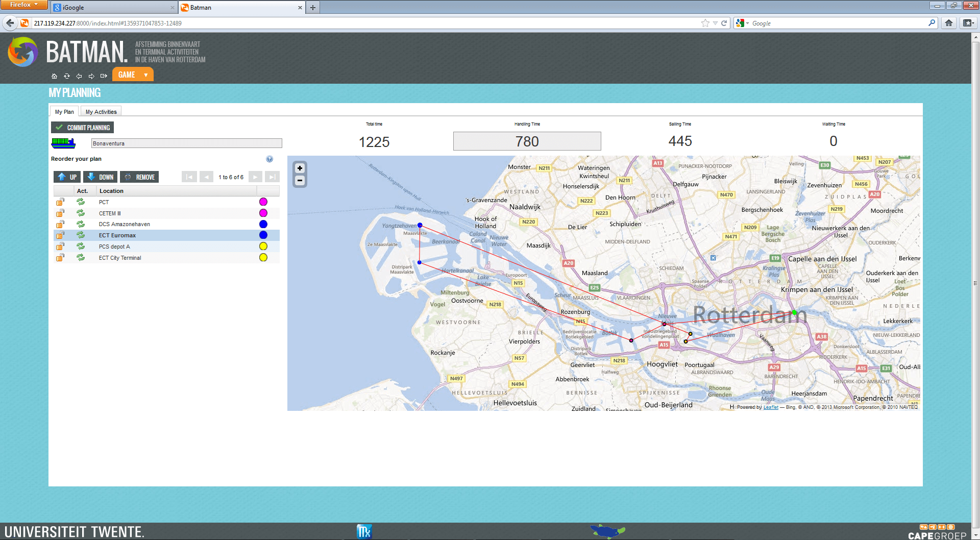Zoom in on the map
980x540 pixels.
coord(300,168)
